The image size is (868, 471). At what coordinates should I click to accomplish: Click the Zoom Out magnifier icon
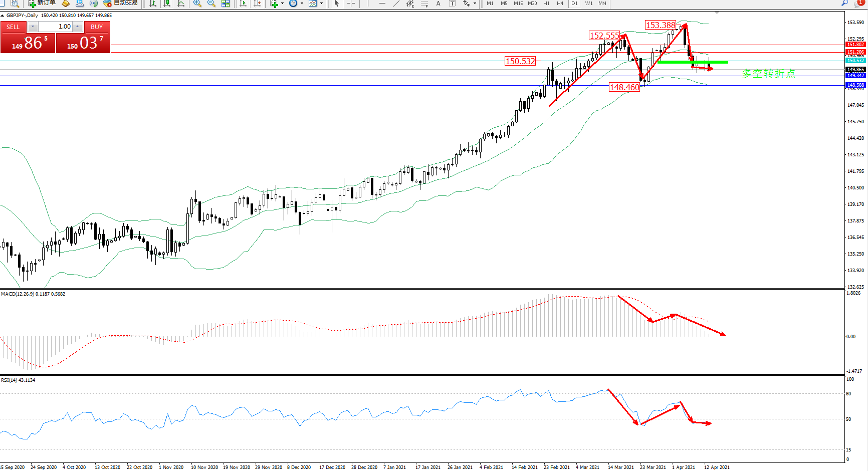[211, 4]
